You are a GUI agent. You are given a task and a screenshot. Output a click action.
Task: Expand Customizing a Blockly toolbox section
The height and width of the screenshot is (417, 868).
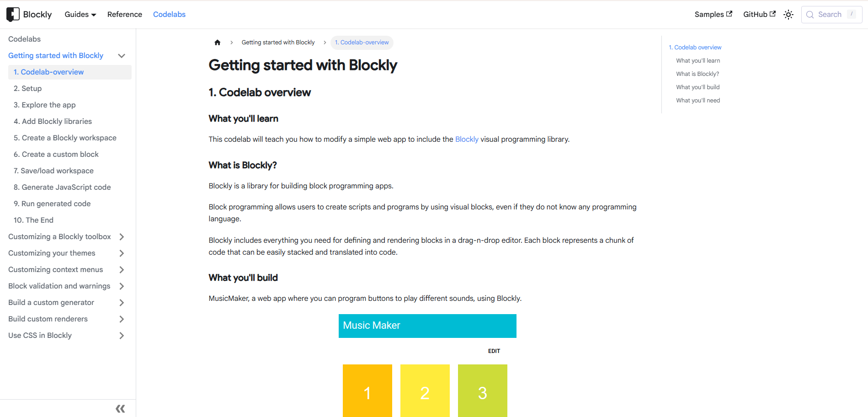pos(122,237)
